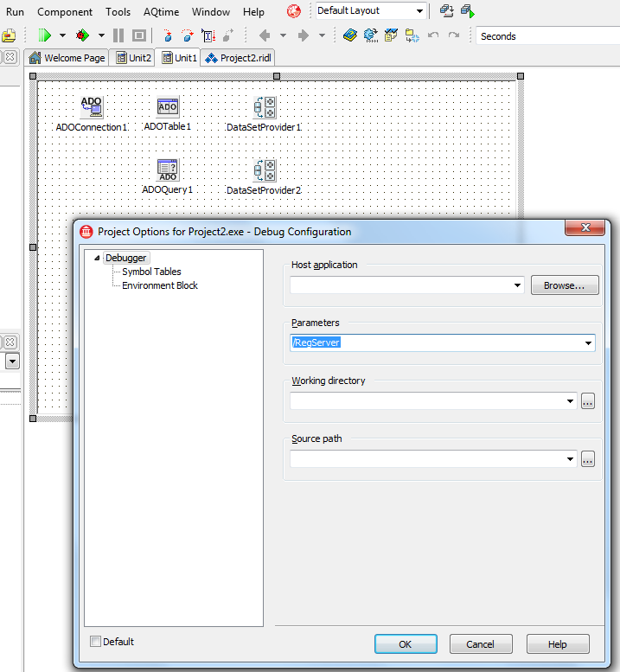Image resolution: width=620 pixels, height=672 pixels.
Task: Click the yellow boxes toolbar icon
Action: pos(412,35)
